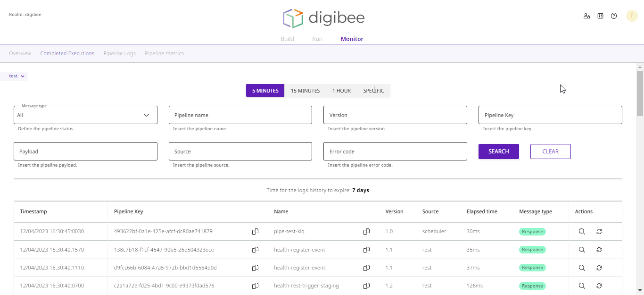Open magnifier for 16:30:40:1570 execution
The image size is (644, 295).
582,250
